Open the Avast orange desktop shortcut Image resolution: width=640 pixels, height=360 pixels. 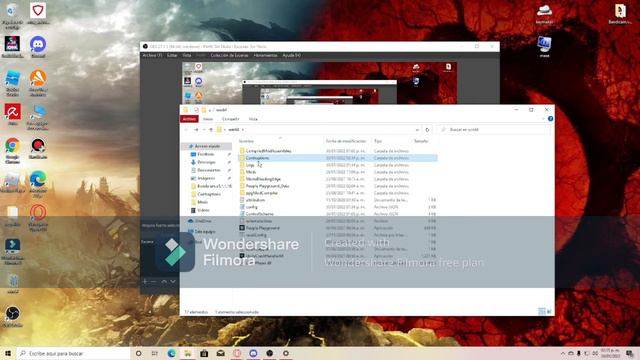pos(38,83)
